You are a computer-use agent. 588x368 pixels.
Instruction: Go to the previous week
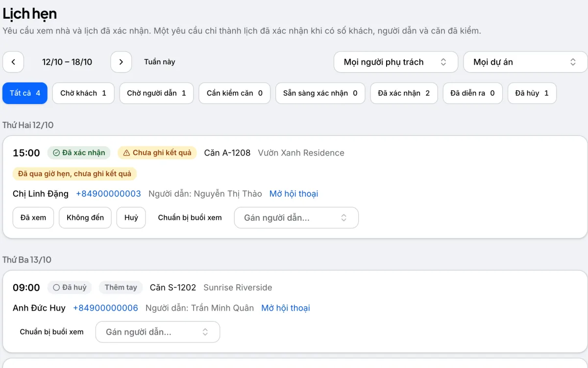click(x=13, y=62)
